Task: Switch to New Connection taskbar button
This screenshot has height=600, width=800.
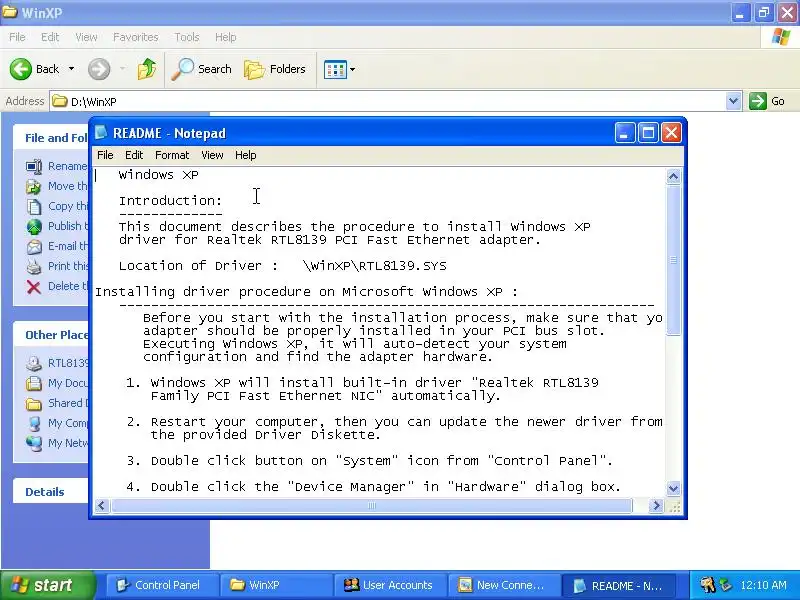Action: (x=504, y=585)
